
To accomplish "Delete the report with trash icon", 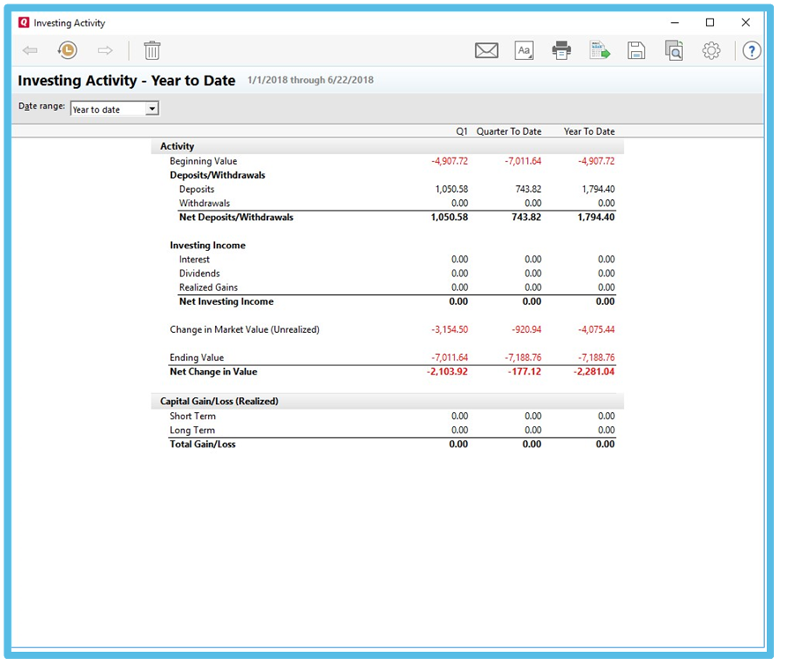I will [x=152, y=51].
